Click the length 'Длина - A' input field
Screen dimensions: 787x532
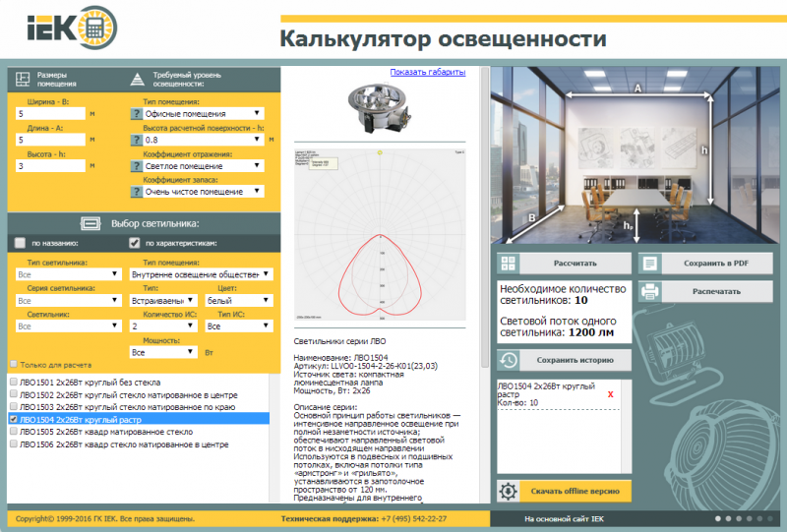(51, 140)
